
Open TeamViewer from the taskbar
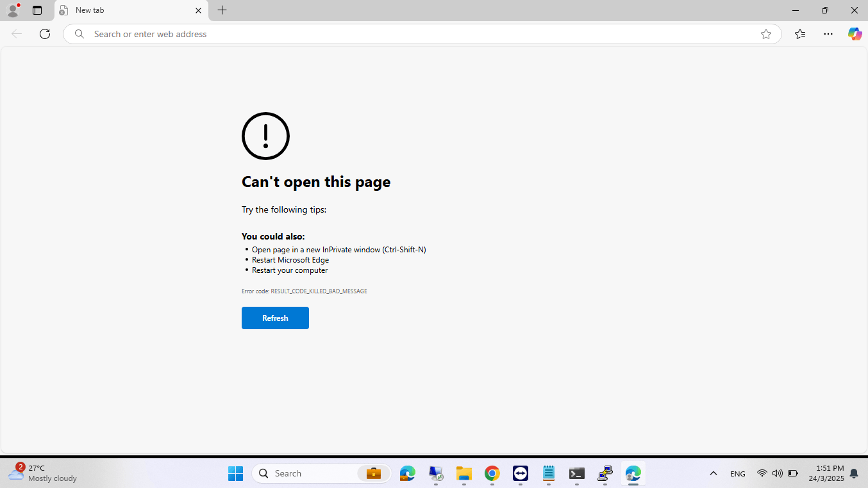click(520, 473)
